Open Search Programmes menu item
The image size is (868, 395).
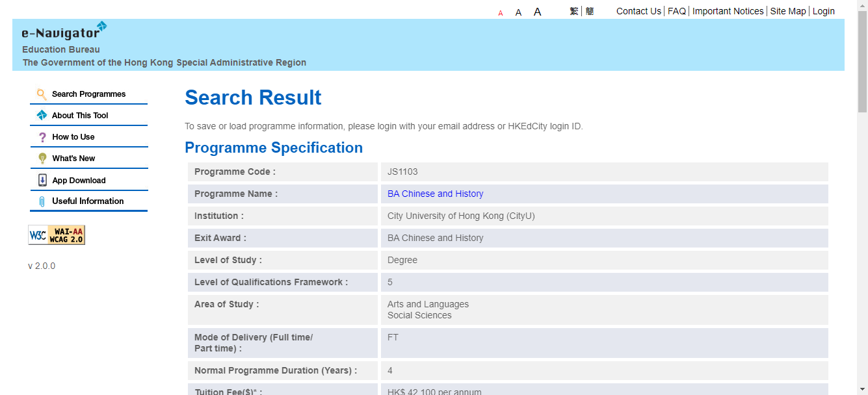89,94
